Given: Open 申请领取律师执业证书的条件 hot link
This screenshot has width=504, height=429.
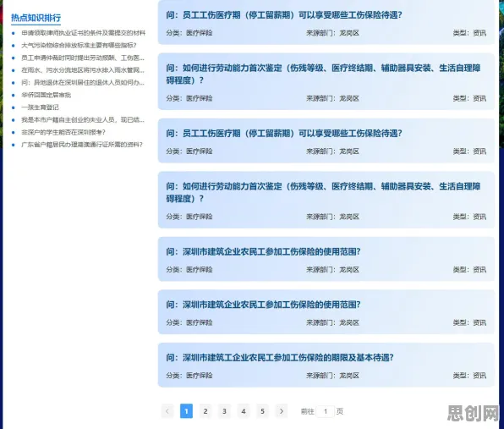Looking at the screenshot, I should [83, 33].
